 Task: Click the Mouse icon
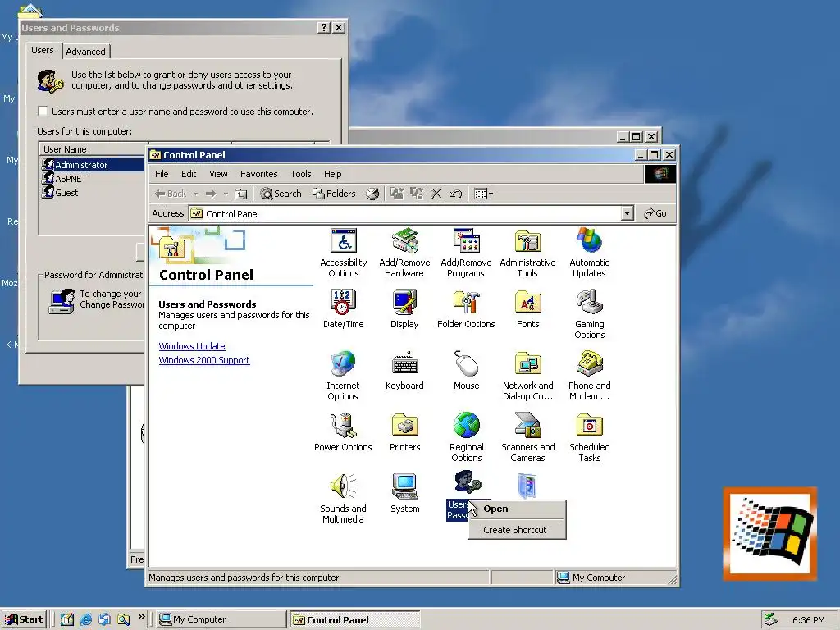coord(466,371)
